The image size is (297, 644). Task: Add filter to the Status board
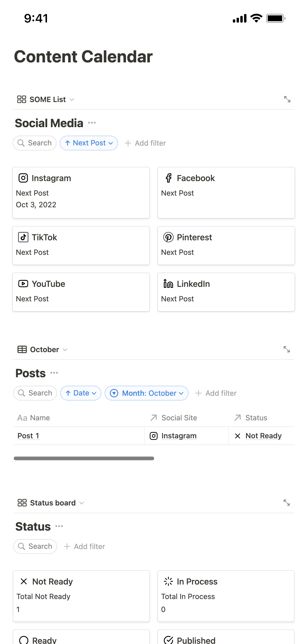pyautogui.click(x=84, y=546)
